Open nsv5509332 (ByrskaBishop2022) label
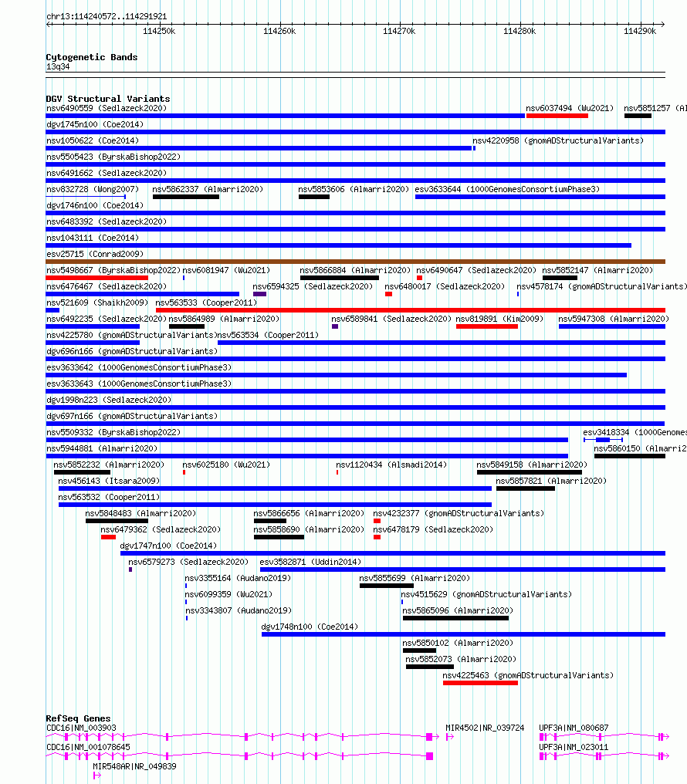 (113, 432)
